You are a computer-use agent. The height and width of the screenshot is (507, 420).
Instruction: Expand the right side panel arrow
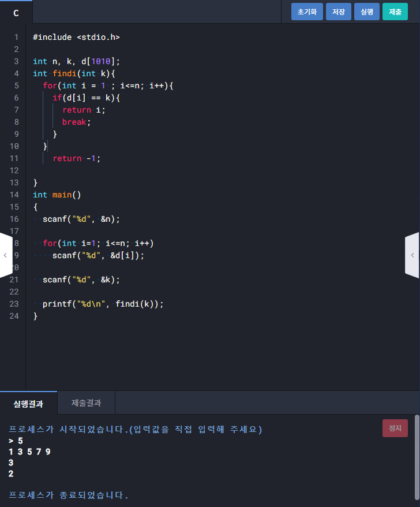tap(412, 255)
